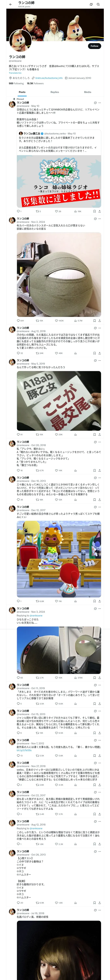Share the May 5, 2019 sign photo post
This screenshot has height=980, width=110.
pos(100,434)
